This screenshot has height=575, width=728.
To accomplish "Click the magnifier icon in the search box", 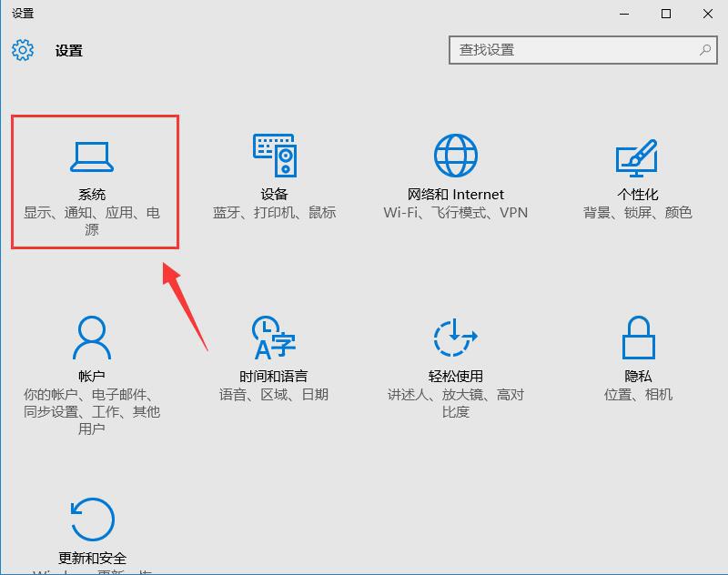I will [705, 50].
